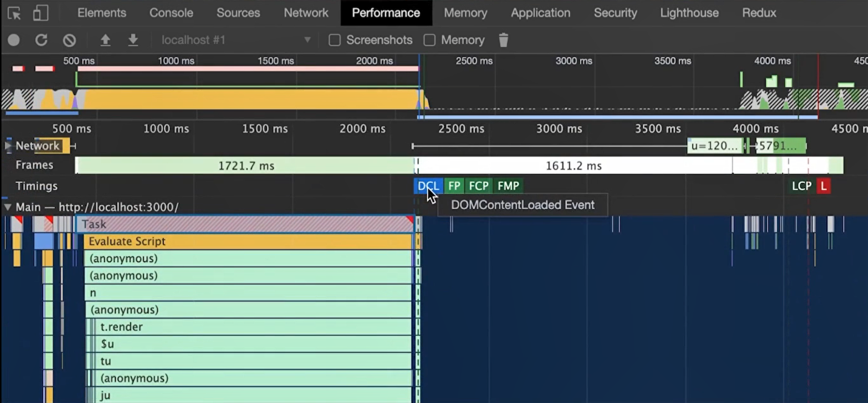The width and height of the screenshot is (868, 403).
Task: Select the tu flame entry
Action: [x=254, y=361]
